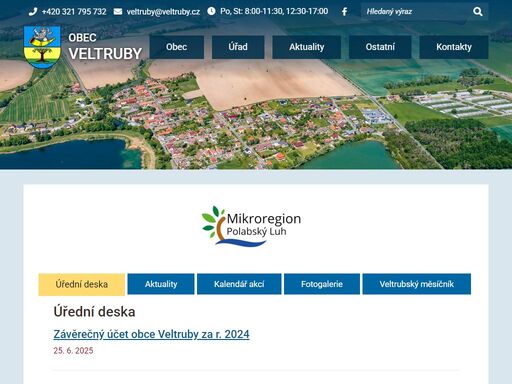Open the Facebook page icon
This screenshot has height=384, width=512.
click(344, 12)
